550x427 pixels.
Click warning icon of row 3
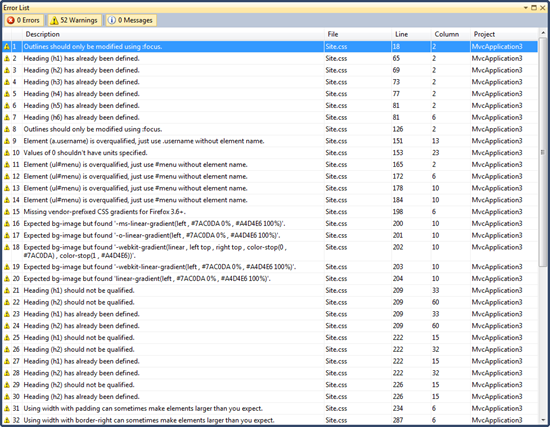coord(7,70)
